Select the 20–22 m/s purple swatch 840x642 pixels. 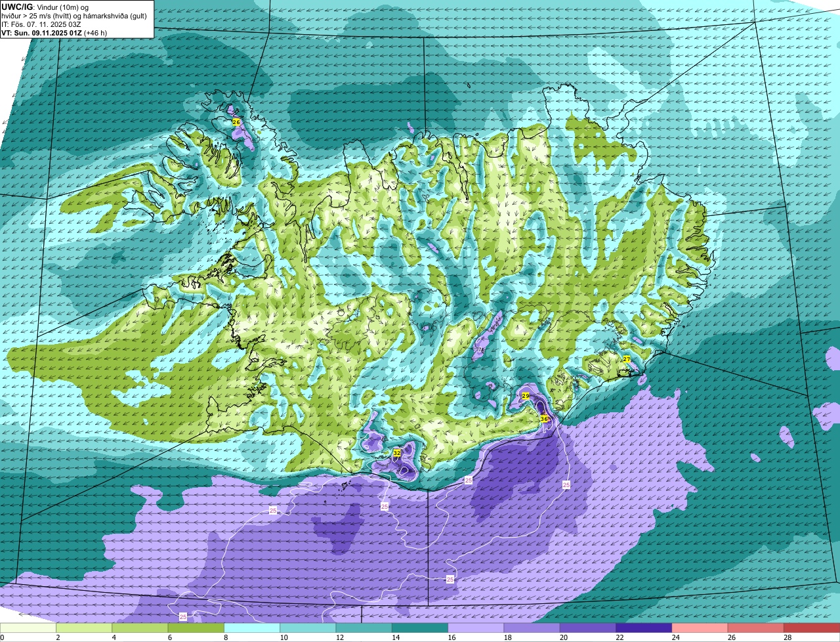[x=588, y=628]
